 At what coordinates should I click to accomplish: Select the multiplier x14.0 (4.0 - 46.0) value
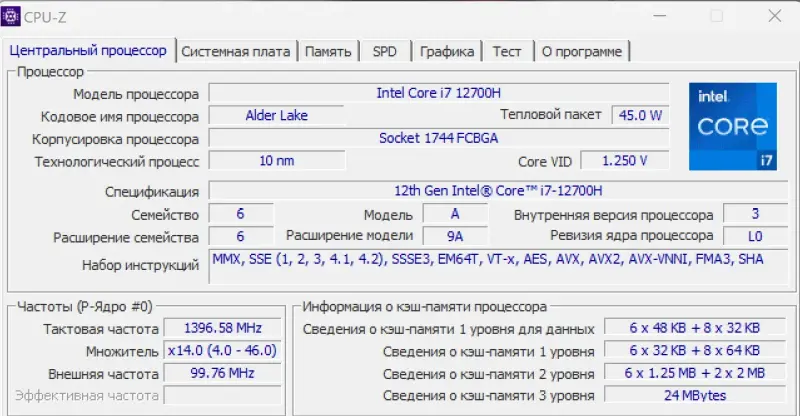tap(222, 351)
